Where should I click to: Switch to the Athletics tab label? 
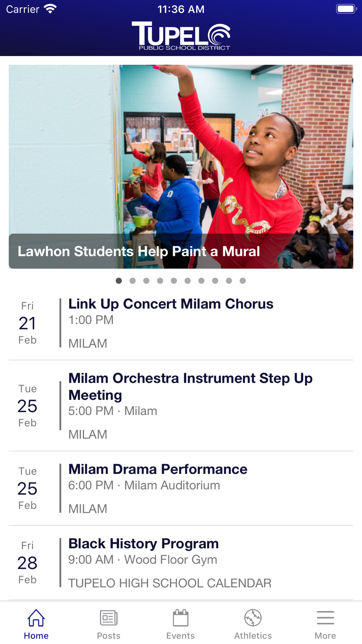pos(253,636)
